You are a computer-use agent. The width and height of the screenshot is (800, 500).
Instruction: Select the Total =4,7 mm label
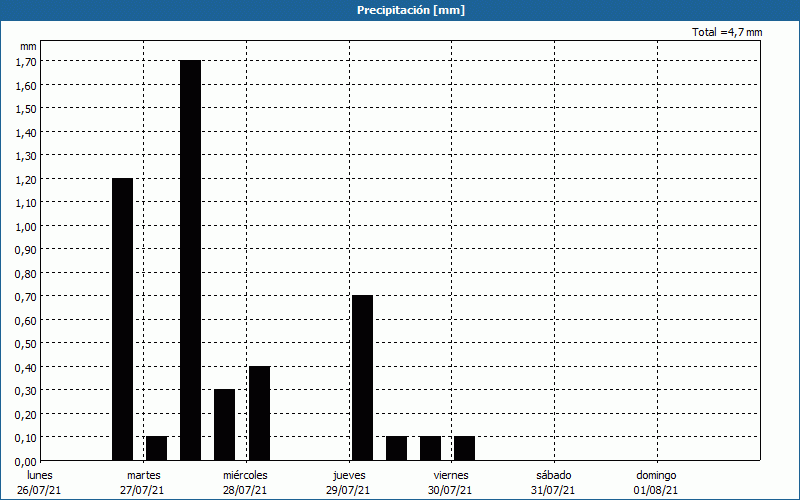tap(727, 32)
